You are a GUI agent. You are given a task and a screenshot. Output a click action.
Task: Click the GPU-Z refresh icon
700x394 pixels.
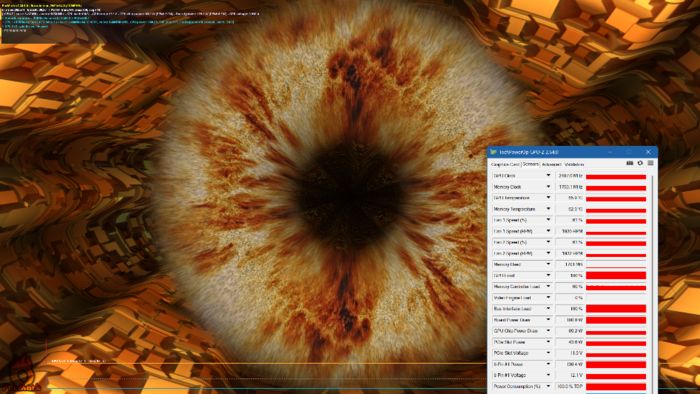640,163
